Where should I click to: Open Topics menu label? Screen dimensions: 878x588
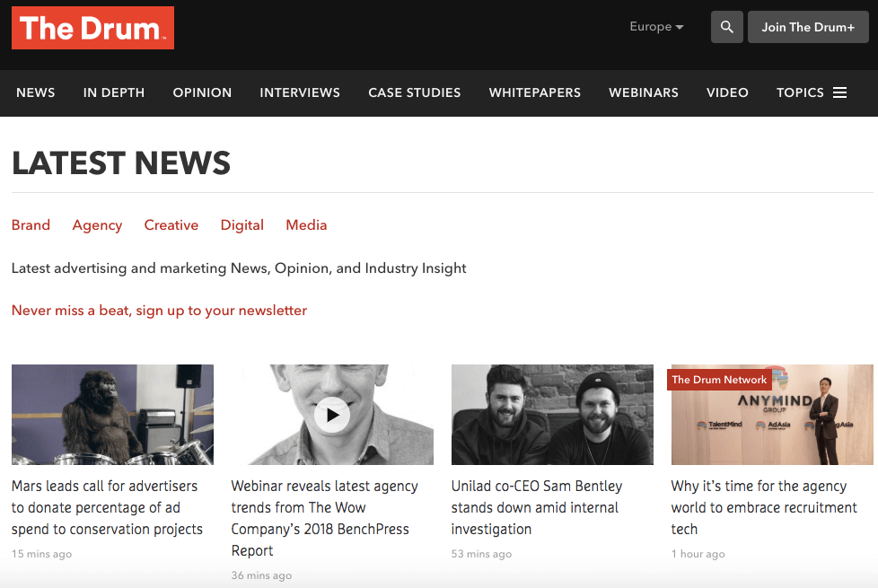(x=800, y=93)
